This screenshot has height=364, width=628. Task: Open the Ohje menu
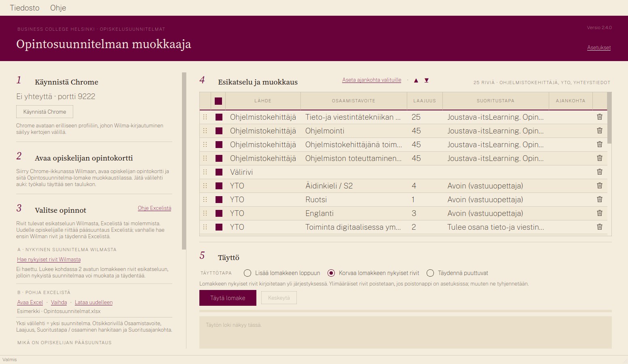coord(58,8)
